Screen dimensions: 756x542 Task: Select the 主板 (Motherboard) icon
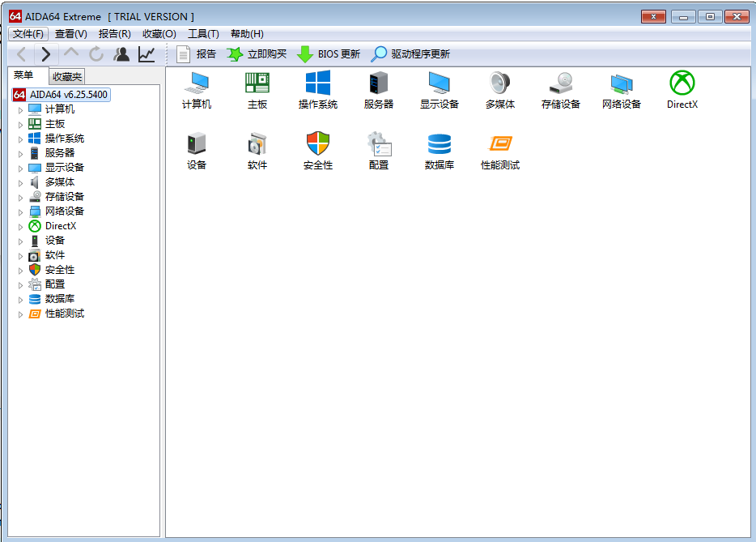point(257,89)
